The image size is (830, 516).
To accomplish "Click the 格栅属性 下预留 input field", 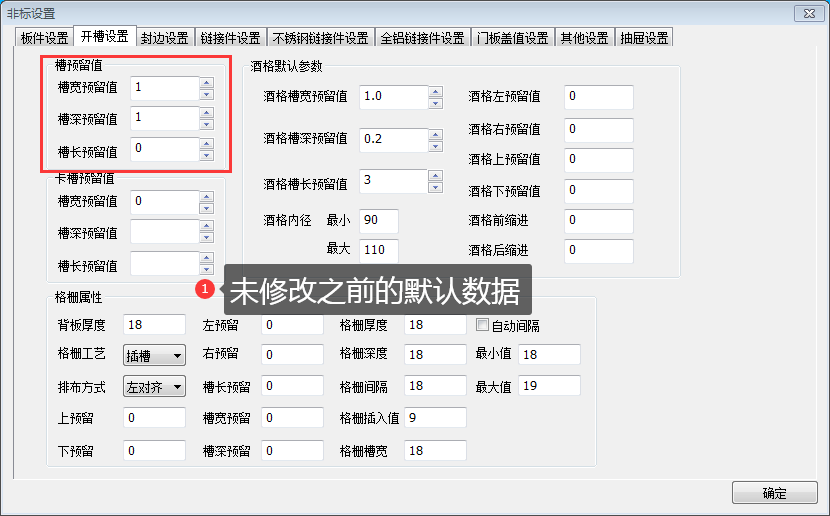I will coord(155,450).
